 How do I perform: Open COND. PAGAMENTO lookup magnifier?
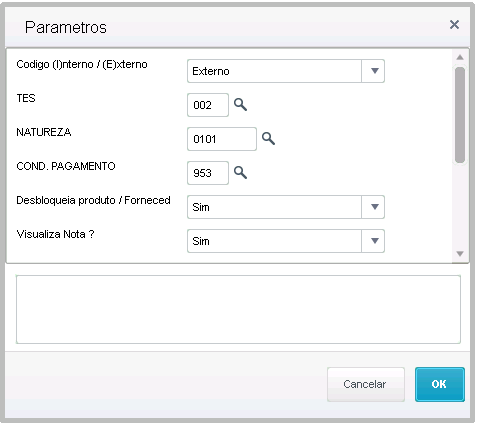point(240,173)
